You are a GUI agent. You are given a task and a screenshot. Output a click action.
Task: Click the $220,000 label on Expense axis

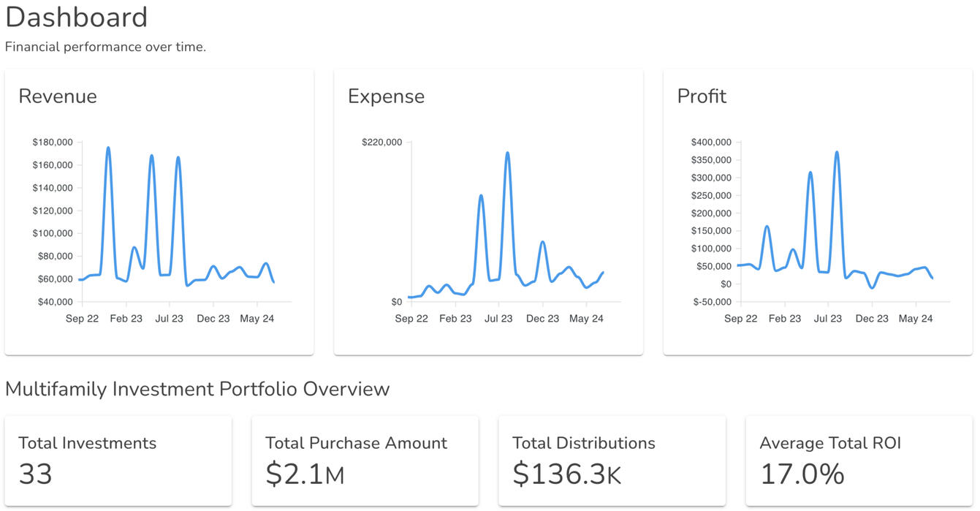pos(381,143)
